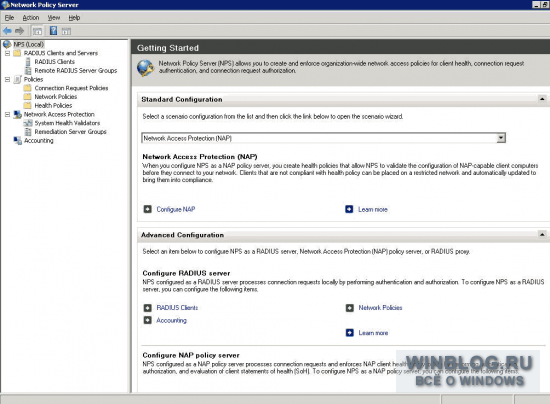550x404 pixels.
Task: Select RADIUS Clients in the tree
Action: [55, 62]
